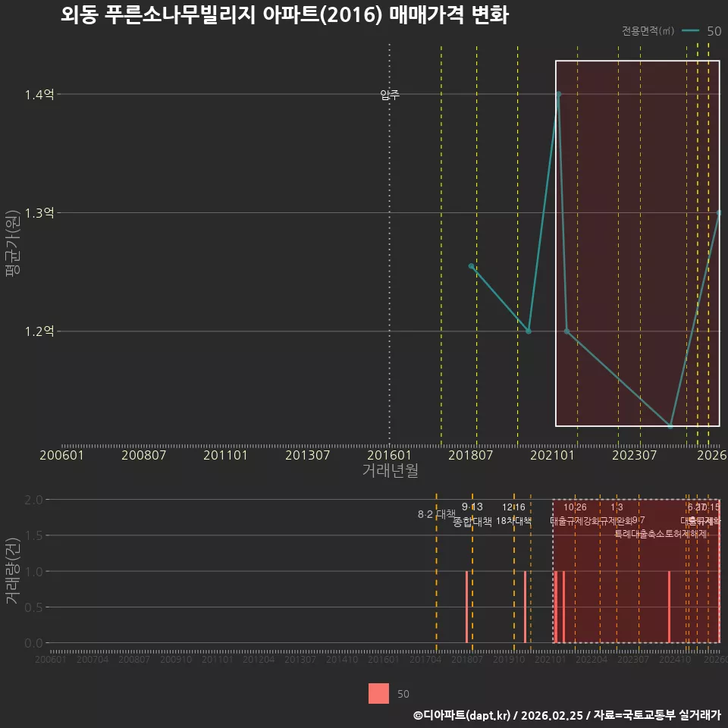Click the legend title 전용면적(㎡)
Image resolution: width=728 pixels, height=728 pixels.
tap(648, 30)
